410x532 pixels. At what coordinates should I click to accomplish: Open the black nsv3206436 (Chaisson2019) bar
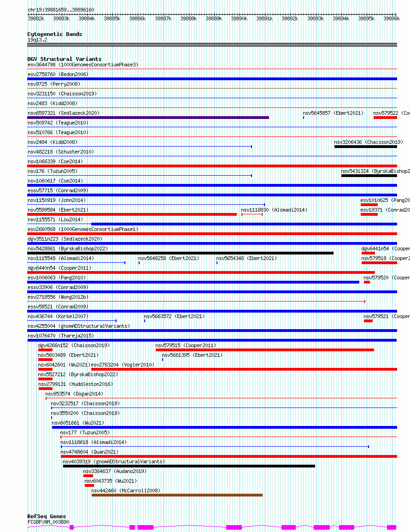366,147
